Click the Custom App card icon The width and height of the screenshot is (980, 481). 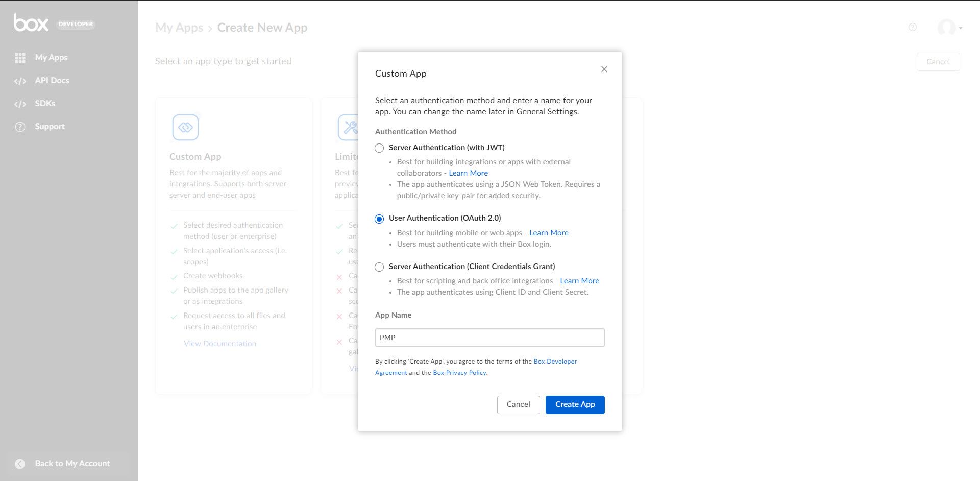pyautogui.click(x=185, y=127)
